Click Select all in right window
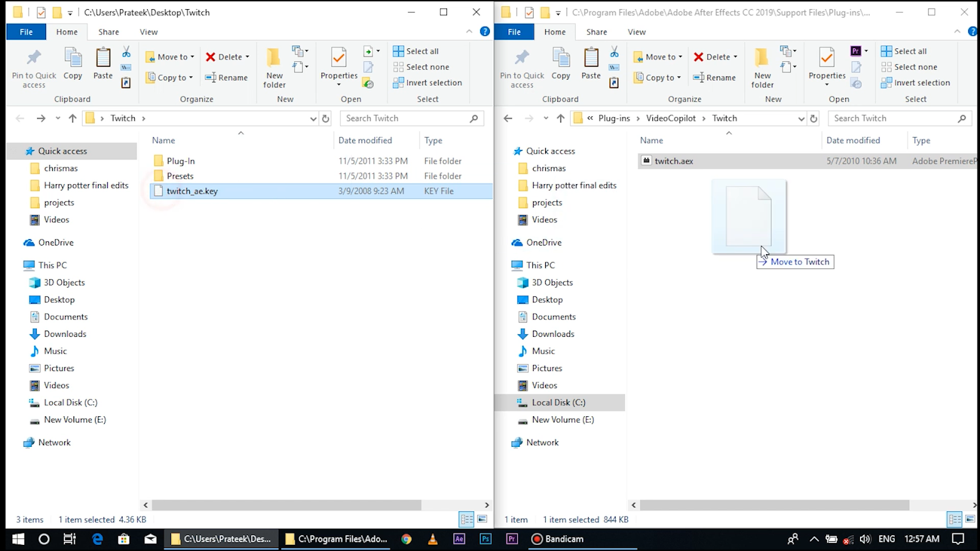980x551 pixels. (x=904, y=51)
